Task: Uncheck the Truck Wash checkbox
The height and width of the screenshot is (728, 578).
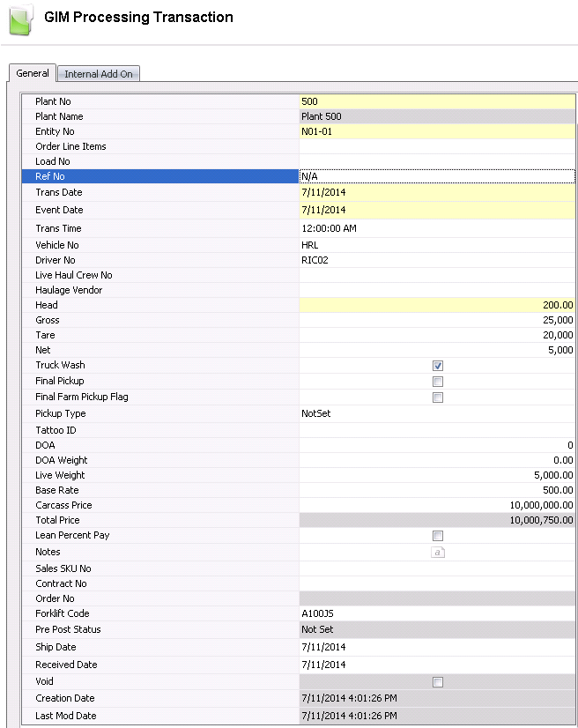Action: pyautogui.click(x=438, y=366)
